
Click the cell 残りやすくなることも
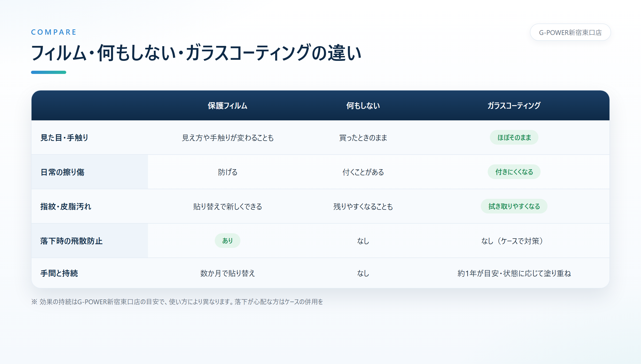pyautogui.click(x=363, y=207)
